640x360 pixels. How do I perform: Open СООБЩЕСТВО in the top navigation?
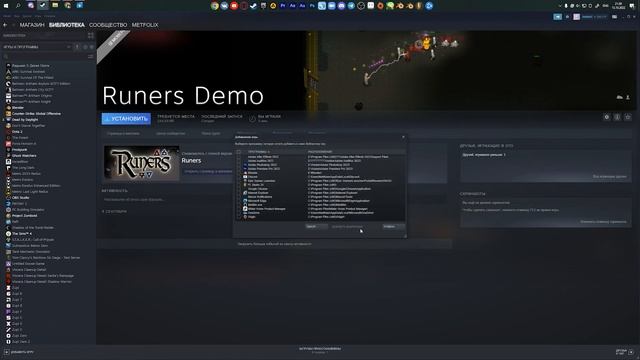[x=108, y=25]
